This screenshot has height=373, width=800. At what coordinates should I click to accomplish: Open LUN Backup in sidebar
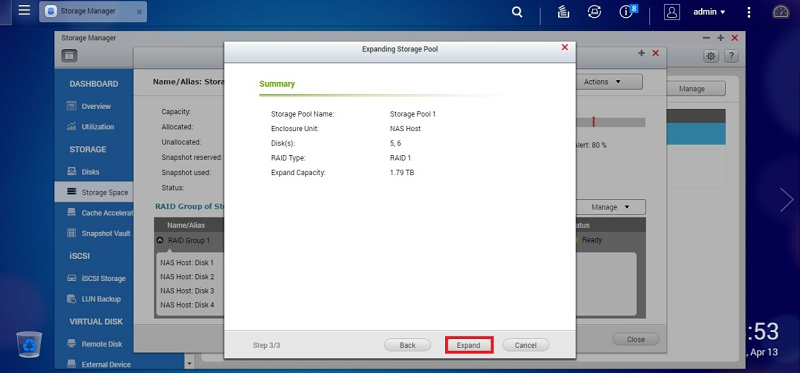[x=101, y=299]
